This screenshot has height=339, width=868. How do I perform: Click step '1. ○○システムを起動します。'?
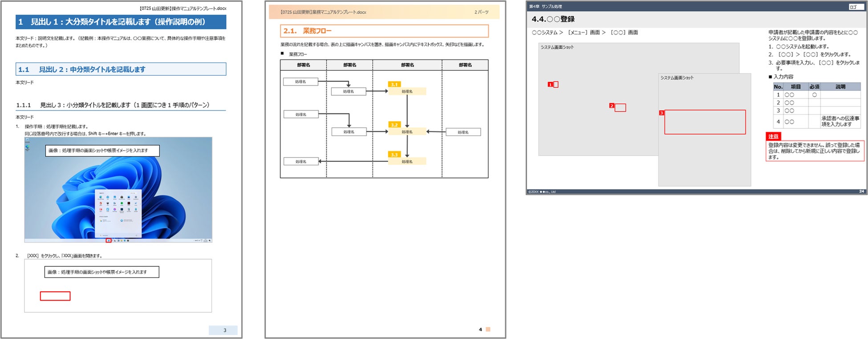pyautogui.click(x=799, y=47)
